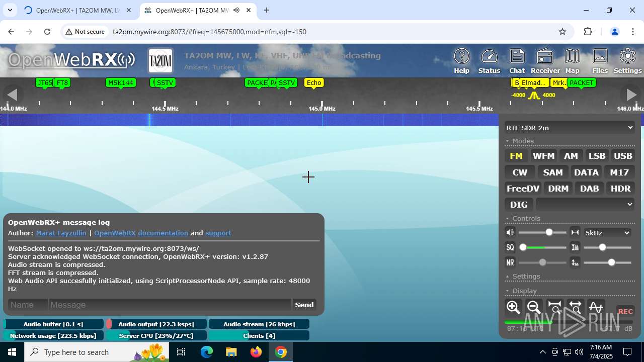Viewport: 644px width, 362px height.
Task: Click the OpenWebRX logo
Action: [x=71, y=60]
